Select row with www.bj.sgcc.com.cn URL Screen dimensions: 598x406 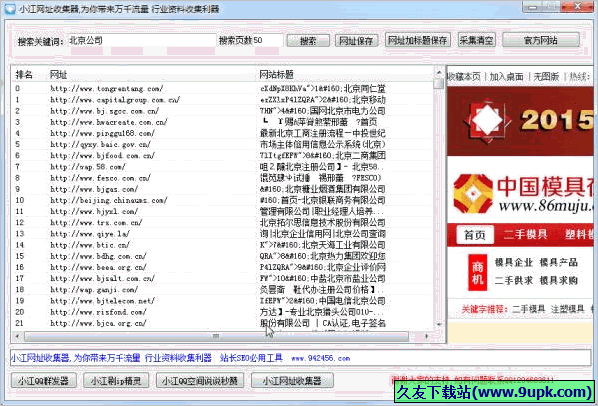pos(223,111)
